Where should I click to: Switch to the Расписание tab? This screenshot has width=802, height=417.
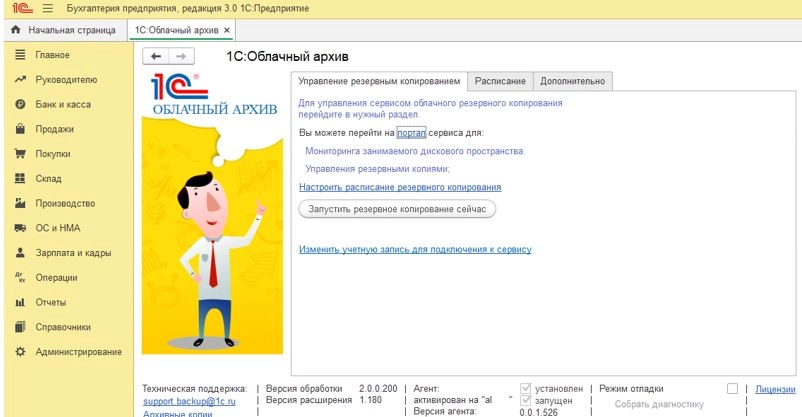500,81
